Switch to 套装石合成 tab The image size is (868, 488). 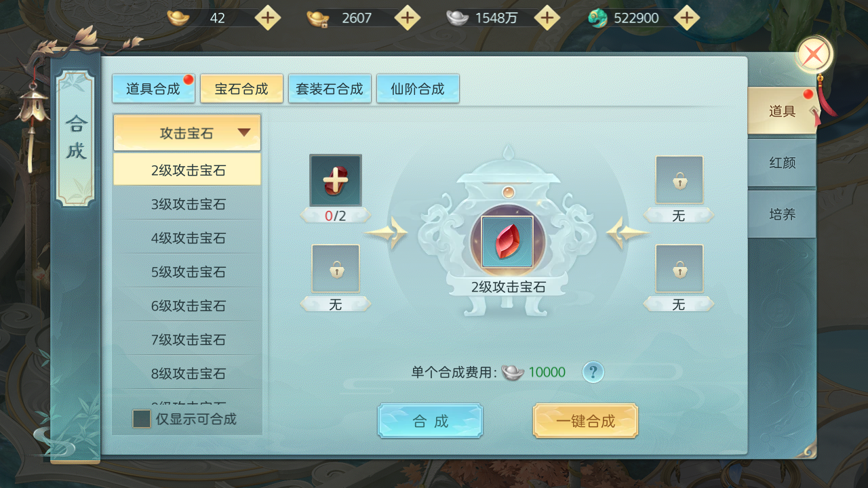pos(330,89)
